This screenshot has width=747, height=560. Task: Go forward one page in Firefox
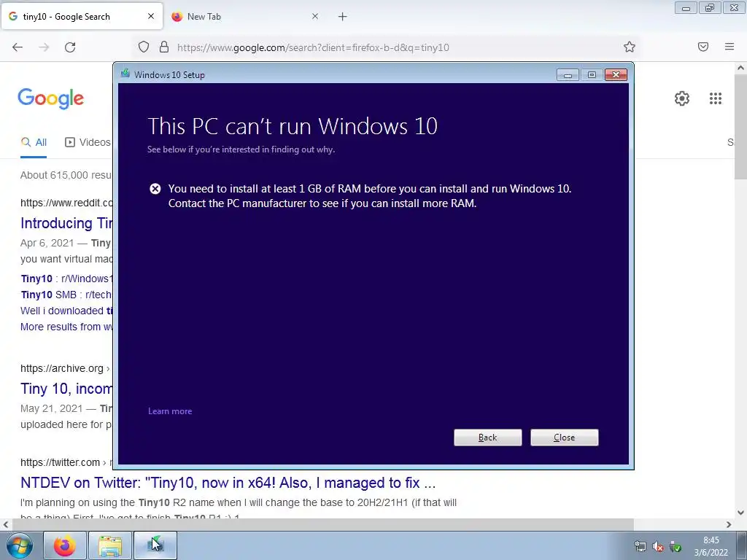44,47
